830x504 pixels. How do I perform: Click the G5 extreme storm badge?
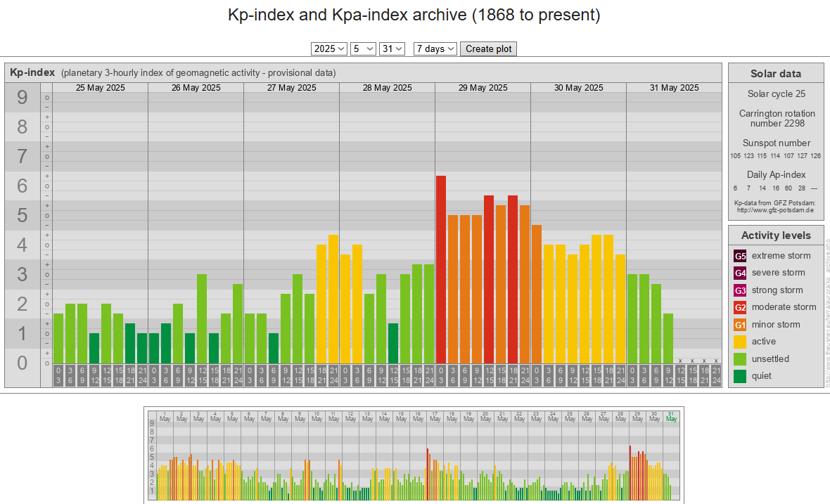740,256
